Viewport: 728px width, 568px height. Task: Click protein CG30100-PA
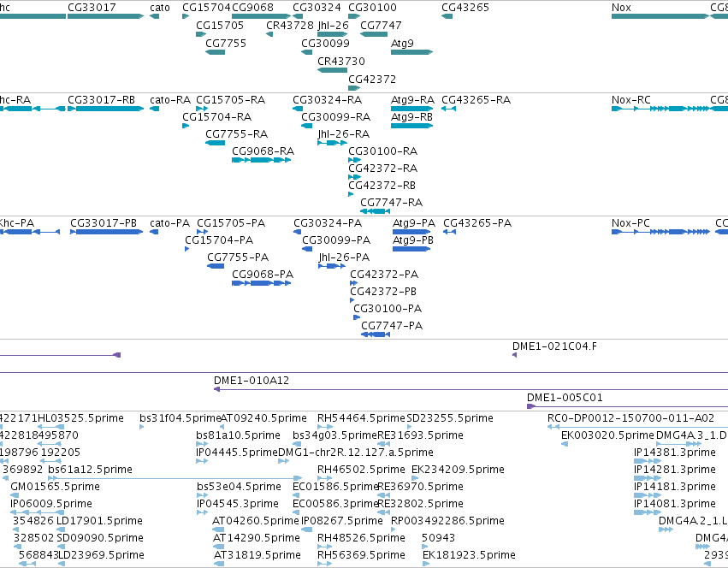click(x=388, y=309)
